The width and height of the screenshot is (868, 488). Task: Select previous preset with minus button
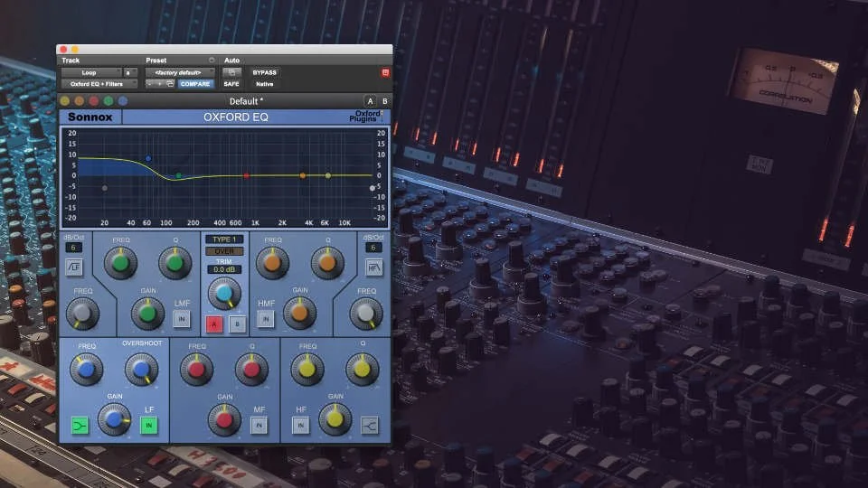149,84
